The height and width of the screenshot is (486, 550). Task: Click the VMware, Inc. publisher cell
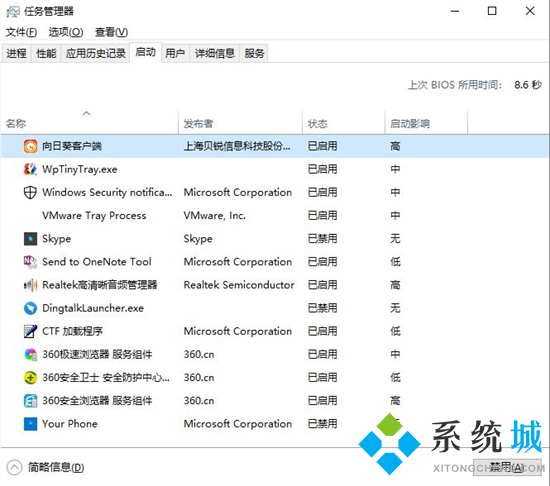tap(215, 215)
